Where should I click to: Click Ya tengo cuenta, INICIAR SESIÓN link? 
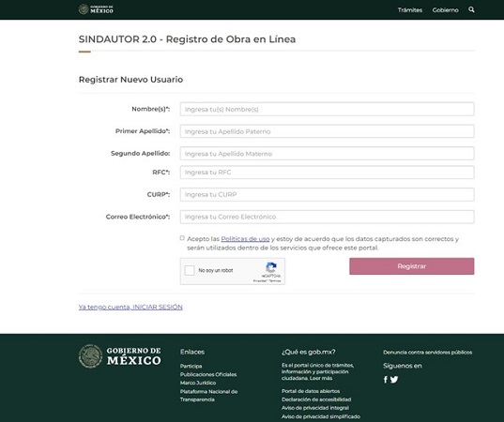click(x=130, y=307)
